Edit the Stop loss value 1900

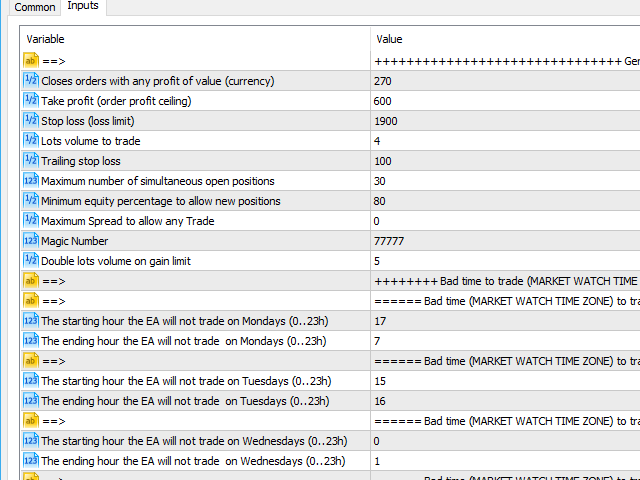point(385,121)
